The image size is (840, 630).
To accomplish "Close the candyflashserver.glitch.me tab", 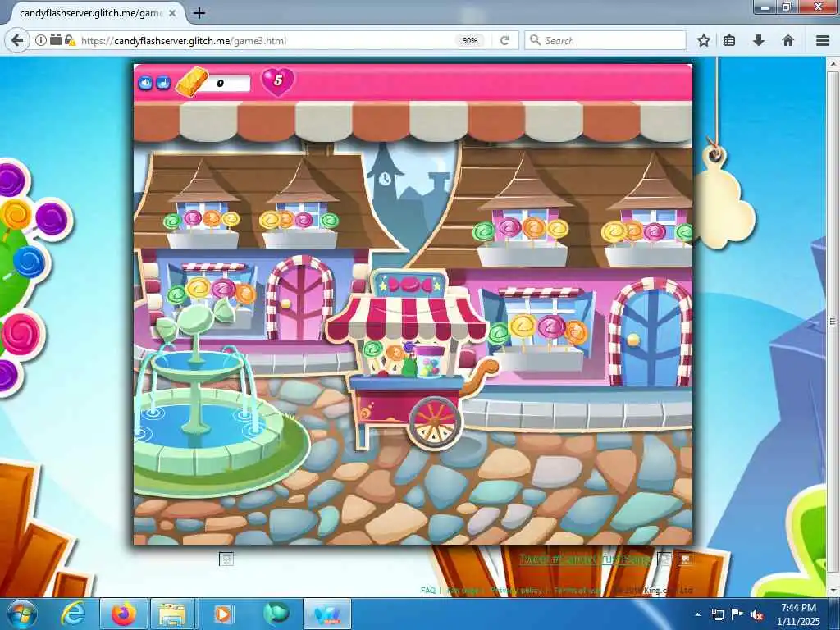I will coord(172,13).
